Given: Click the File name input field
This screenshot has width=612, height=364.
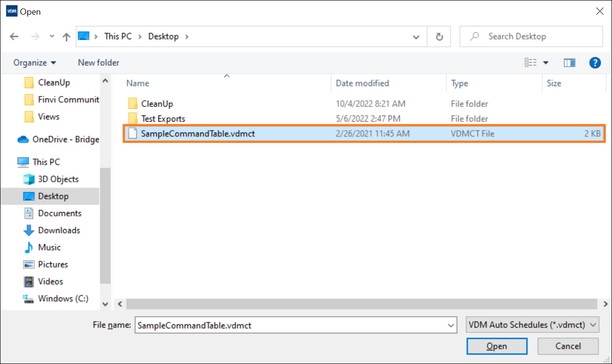Looking at the screenshot, I should coord(296,325).
